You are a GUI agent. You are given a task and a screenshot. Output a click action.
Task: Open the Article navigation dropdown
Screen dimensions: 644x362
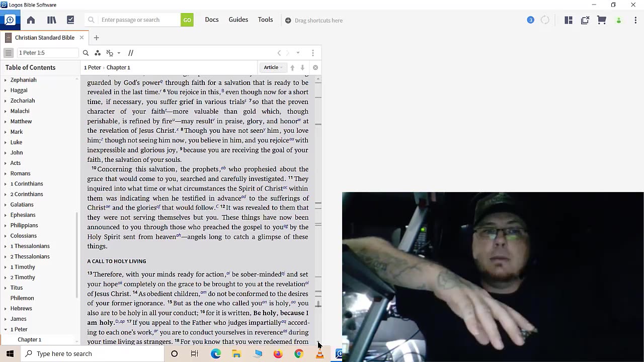tap(273, 67)
